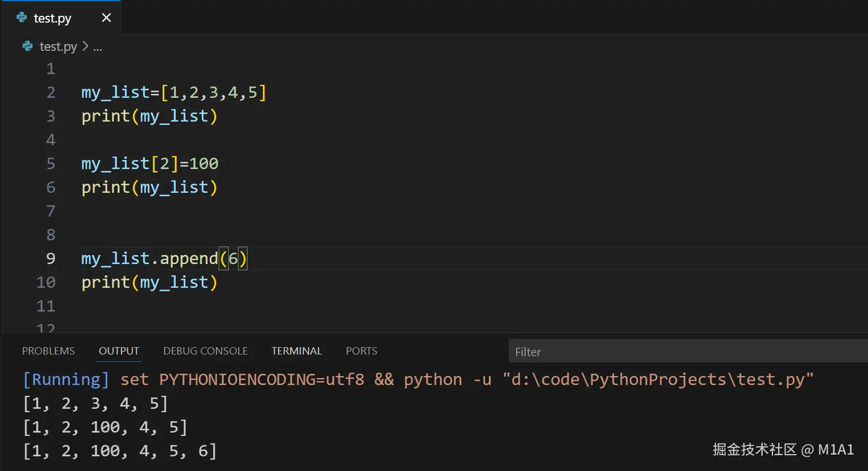Switch to the TERMINAL panel tab

pos(297,351)
